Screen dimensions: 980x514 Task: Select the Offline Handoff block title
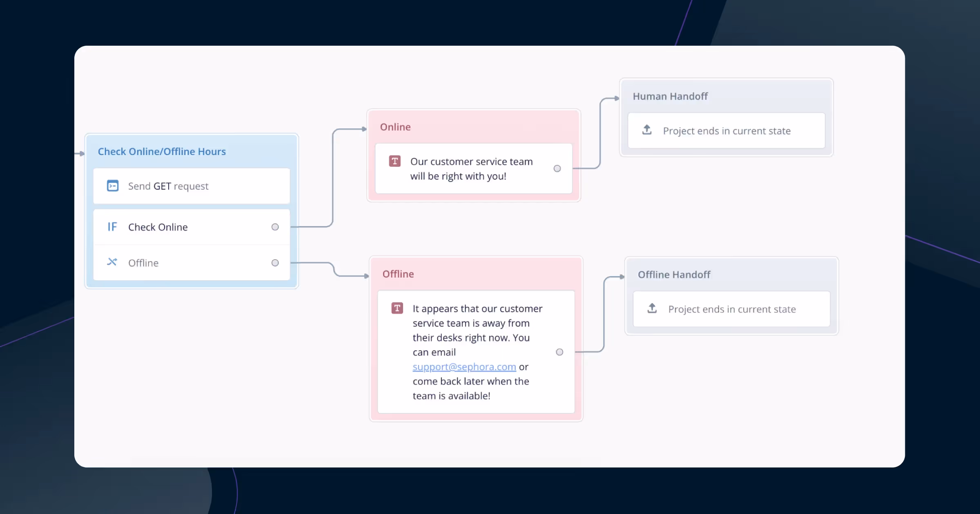coord(674,275)
